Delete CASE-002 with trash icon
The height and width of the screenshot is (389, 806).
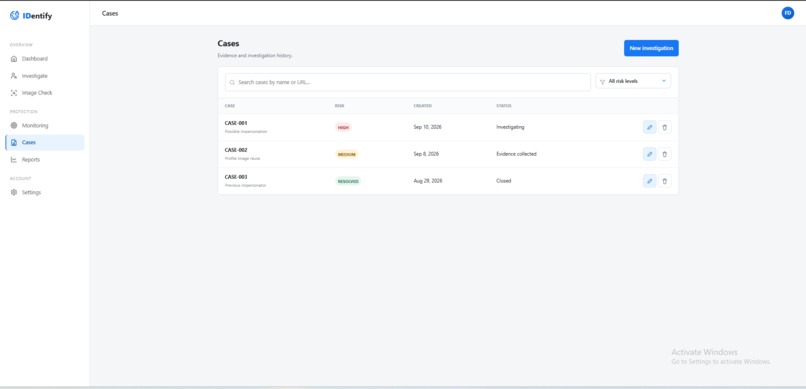click(665, 154)
